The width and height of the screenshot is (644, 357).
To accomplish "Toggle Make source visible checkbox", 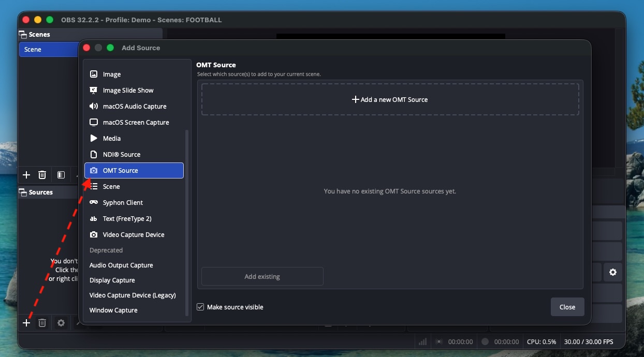I will pyautogui.click(x=200, y=307).
